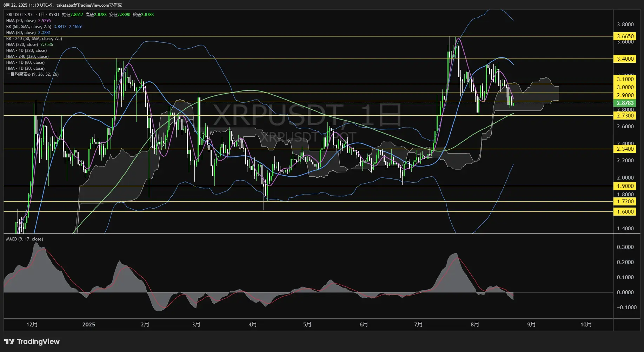This screenshot has height=352, width=644.
Task: Click the 安値2.8390 low value in header
Action: [120, 14]
